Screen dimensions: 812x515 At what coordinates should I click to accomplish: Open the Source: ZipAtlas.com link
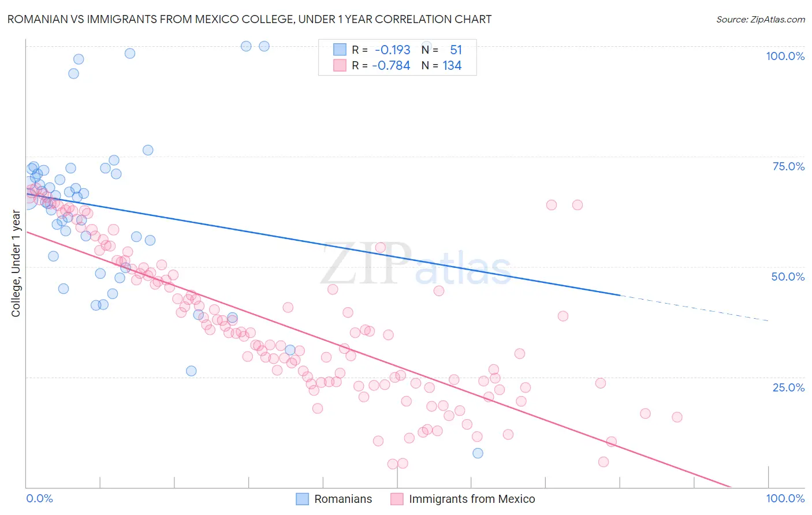point(761,19)
